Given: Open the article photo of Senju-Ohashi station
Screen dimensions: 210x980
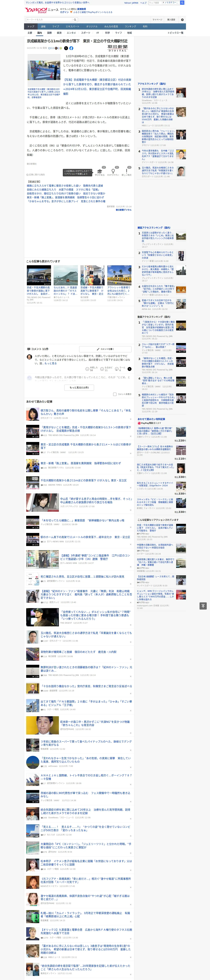Looking at the screenshot, I should pyautogui.click(x=44, y=70).
